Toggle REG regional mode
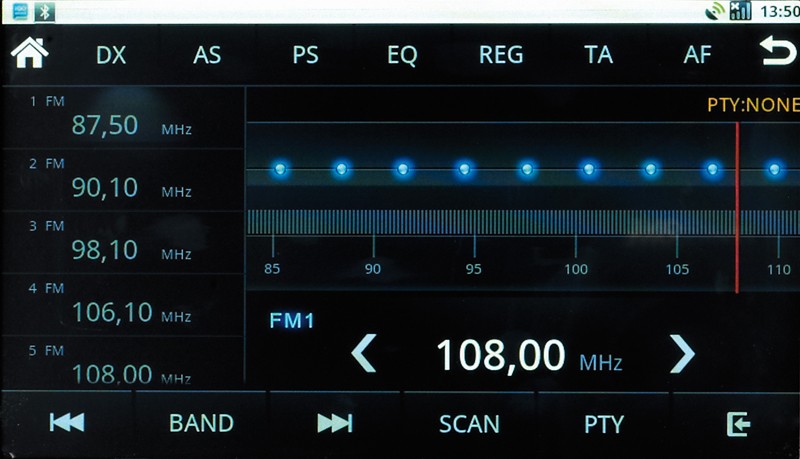 pos(501,55)
